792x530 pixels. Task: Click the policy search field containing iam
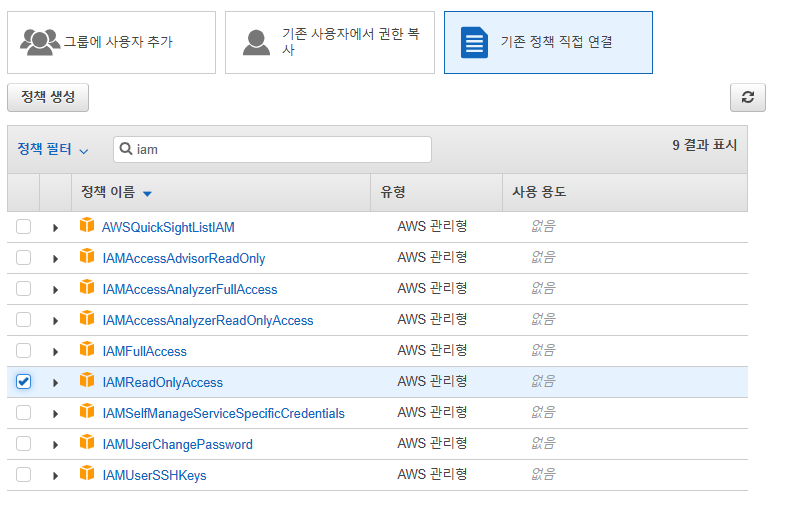(272, 150)
